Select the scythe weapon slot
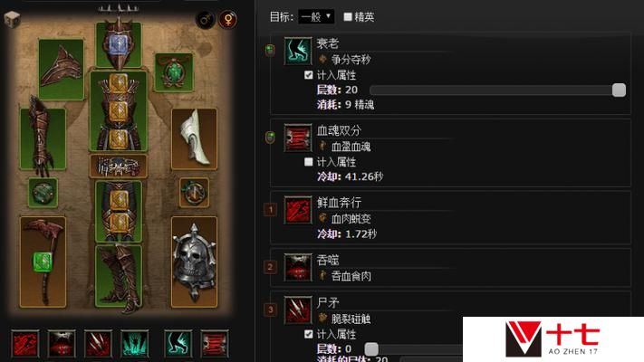The width and height of the screenshot is (644, 362). click(x=43, y=262)
